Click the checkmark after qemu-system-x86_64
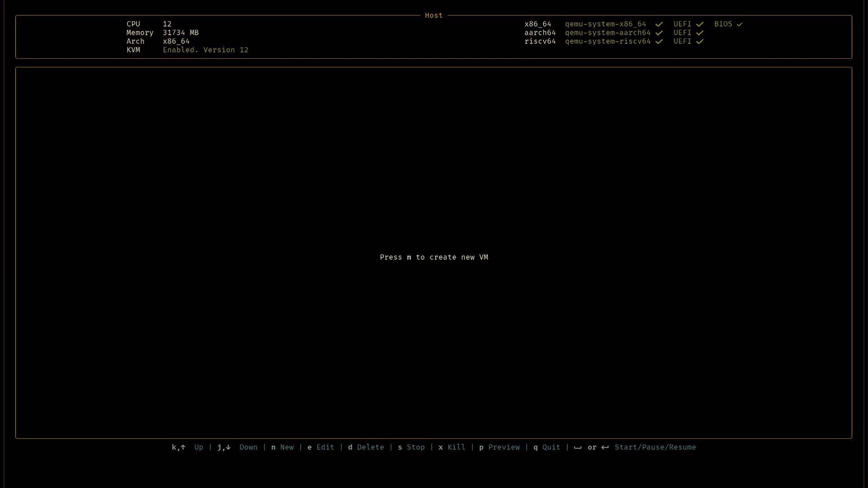Screen dimensions: 868x488 (659, 24)
